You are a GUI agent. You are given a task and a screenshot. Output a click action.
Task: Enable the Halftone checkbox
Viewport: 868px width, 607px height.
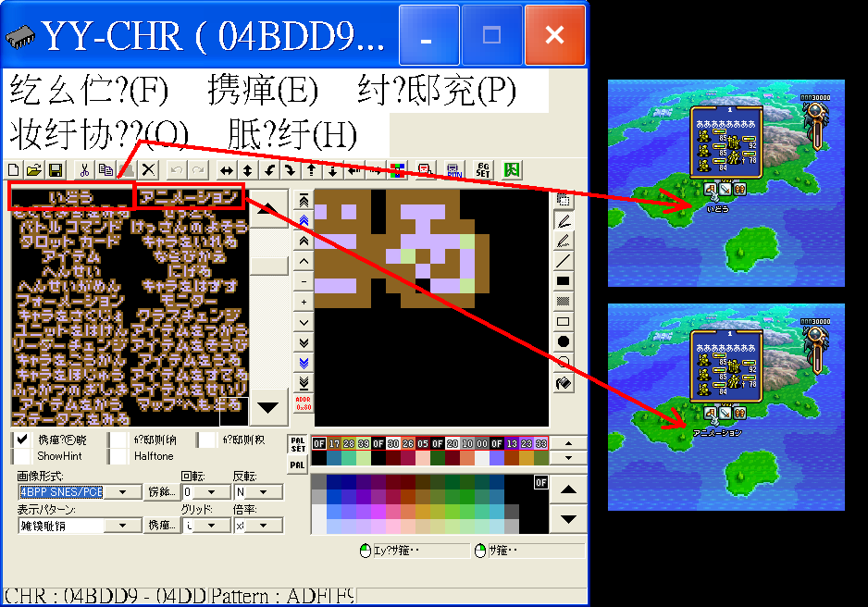click(119, 456)
